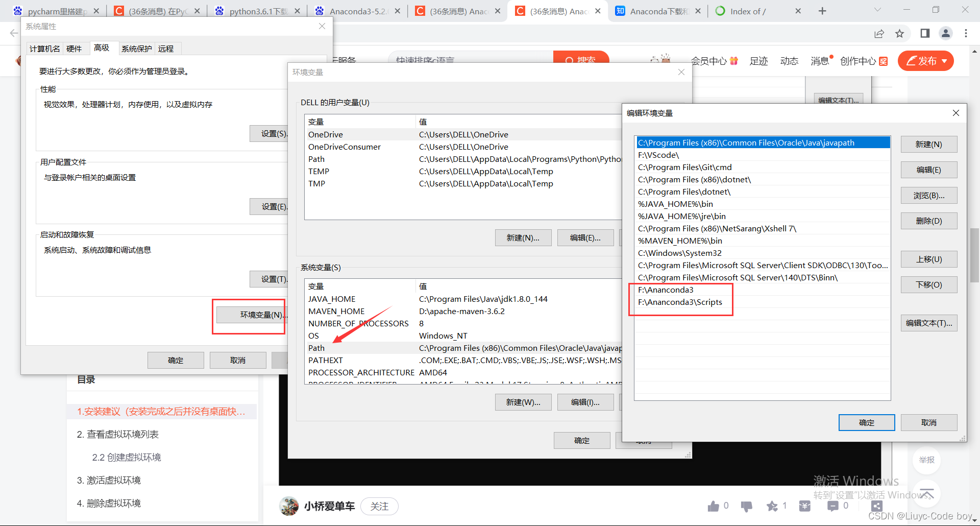Click 编辑(E)... under user variables
980x526 pixels.
point(585,238)
